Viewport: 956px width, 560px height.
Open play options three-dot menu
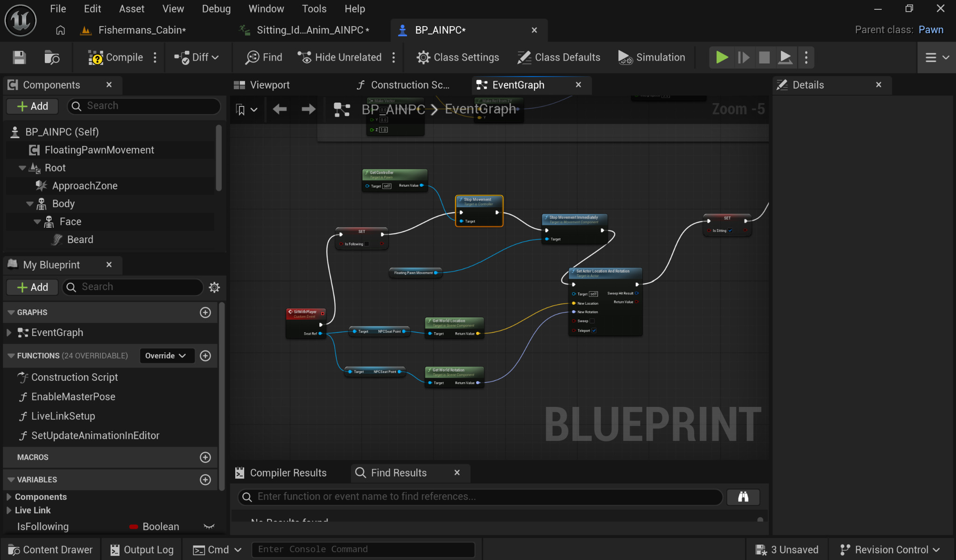806,57
